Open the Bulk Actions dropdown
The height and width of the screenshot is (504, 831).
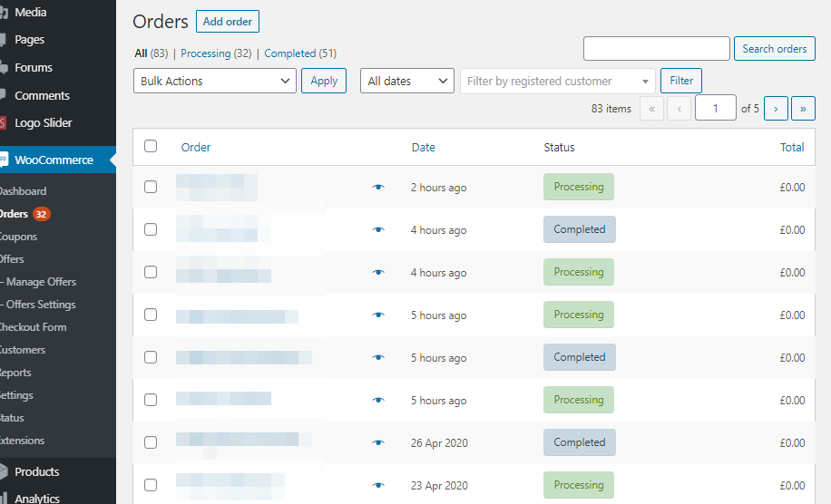coord(215,81)
